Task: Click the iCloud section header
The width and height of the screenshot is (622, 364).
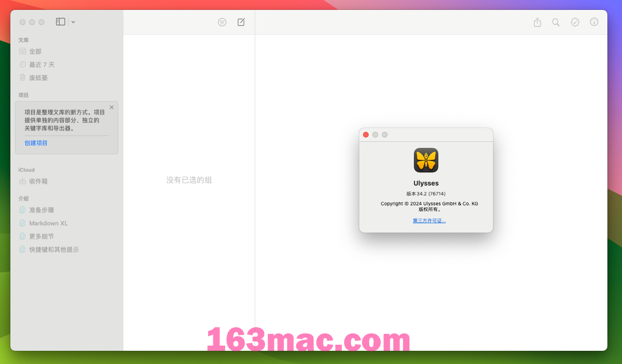Action: coord(26,170)
